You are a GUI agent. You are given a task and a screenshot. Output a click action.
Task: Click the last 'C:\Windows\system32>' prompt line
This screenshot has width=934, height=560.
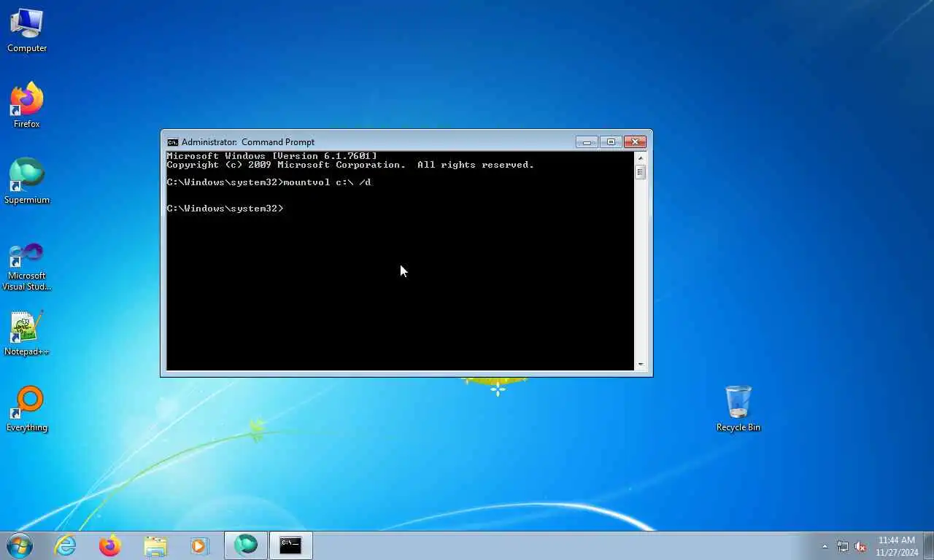click(x=225, y=209)
